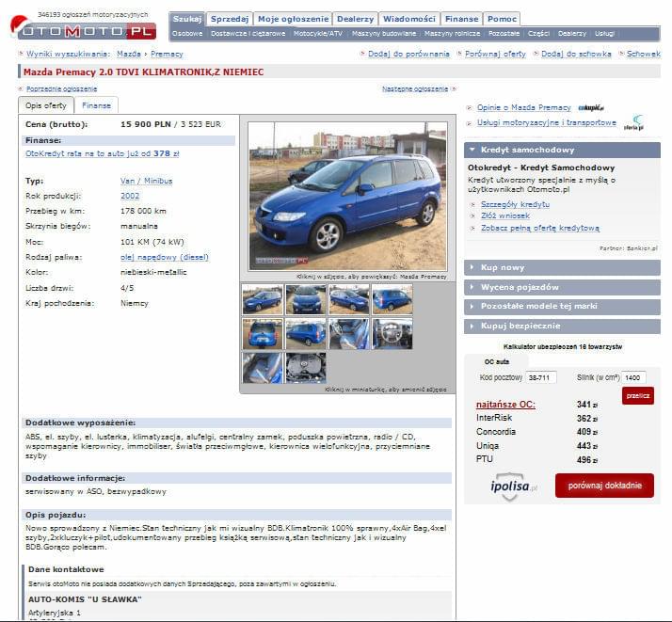Expand the Kupuj bezpiecznie panel
This screenshot has width=672, height=622.
(x=562, y=326)
